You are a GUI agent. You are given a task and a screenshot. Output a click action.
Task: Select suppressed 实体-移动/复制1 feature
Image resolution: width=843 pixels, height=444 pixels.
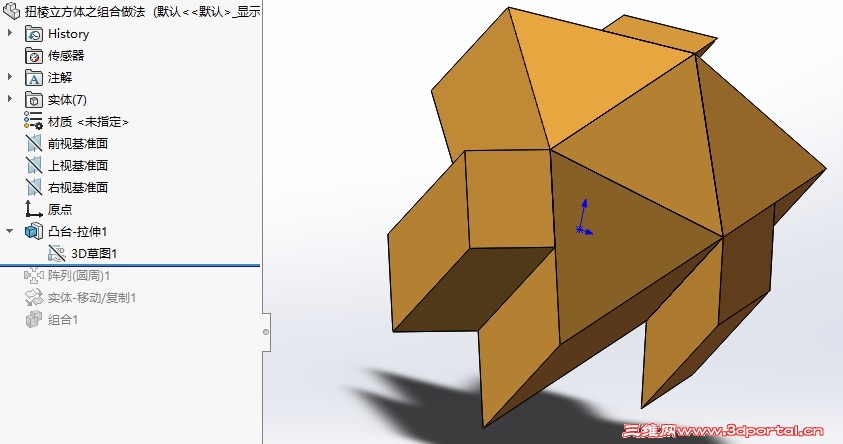point(92,298)
